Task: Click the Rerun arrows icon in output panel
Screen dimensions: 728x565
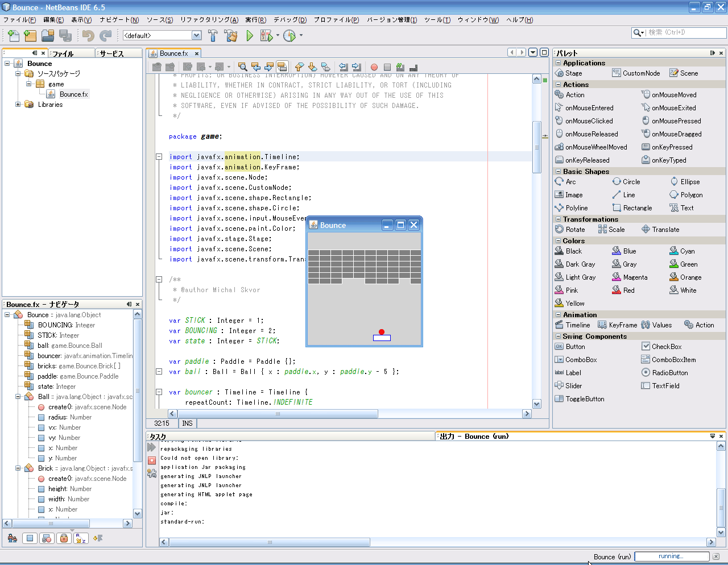Action: [x=152, y=447]
